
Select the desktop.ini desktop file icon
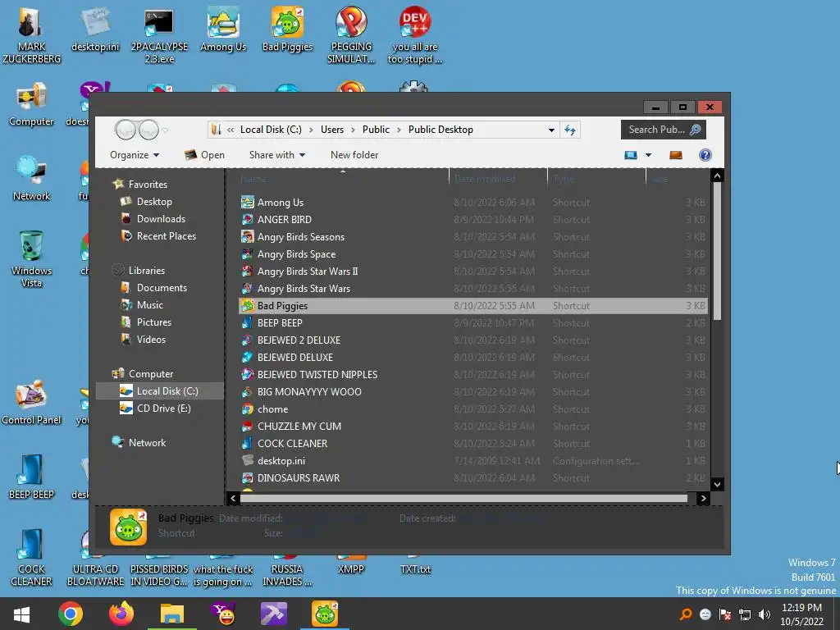[95, 30]
